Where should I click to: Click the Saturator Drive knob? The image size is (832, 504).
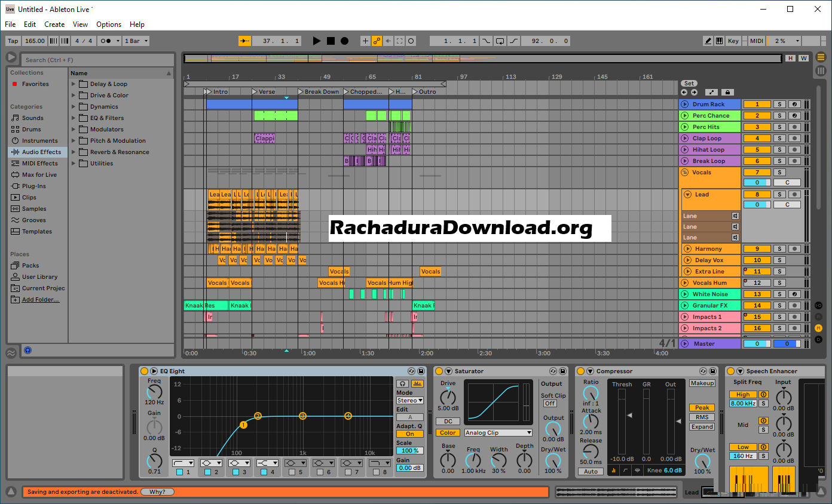pyautogui.click(x=448, y=397)
